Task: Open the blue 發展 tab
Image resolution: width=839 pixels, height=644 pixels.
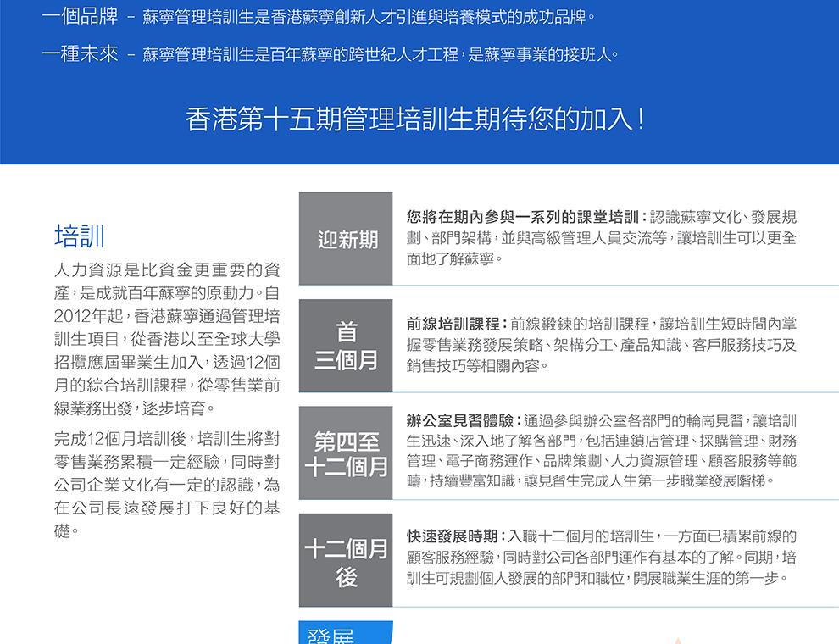Action: [x=346, y=633]
